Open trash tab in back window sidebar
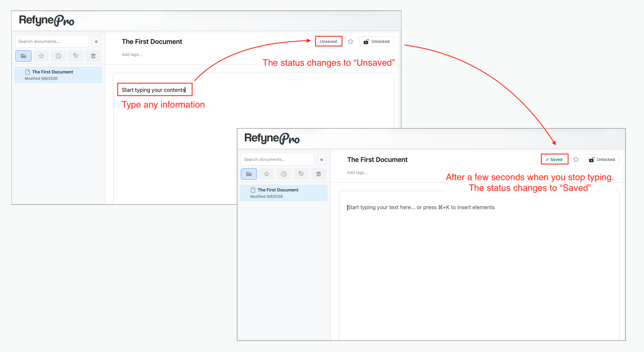The width and height of the screenshot is (644, 352). pos(93,56)
